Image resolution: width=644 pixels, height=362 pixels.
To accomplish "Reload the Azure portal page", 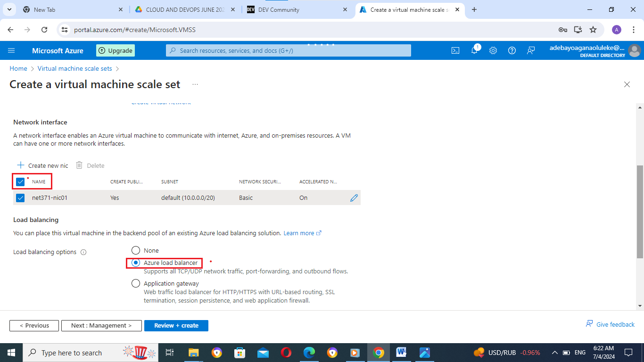I will pos(44,30).
